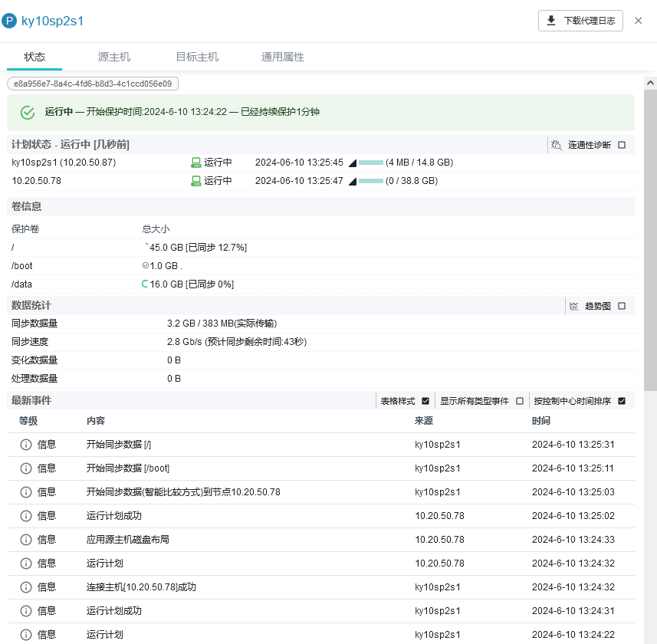The height and width of the screenshot is (644, 657).
Task: Click the green status icon for ky10sp2s1
Action: coord(198,163)
